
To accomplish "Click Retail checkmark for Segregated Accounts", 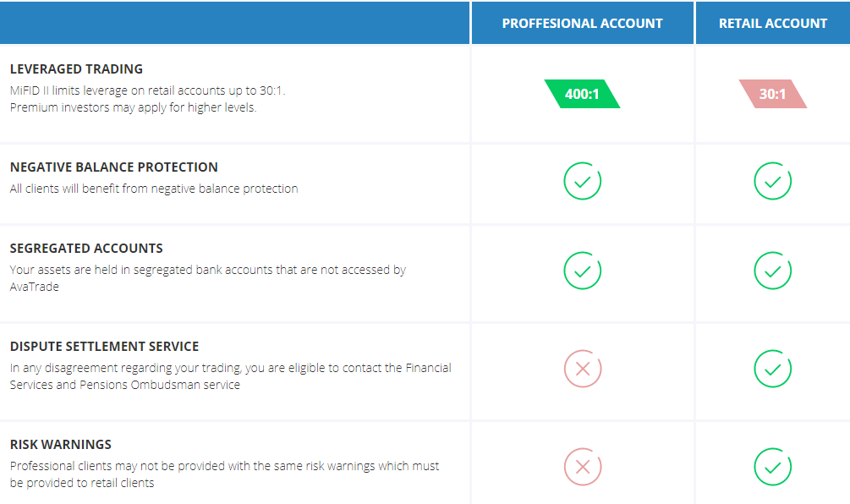I will click(772, 271).
